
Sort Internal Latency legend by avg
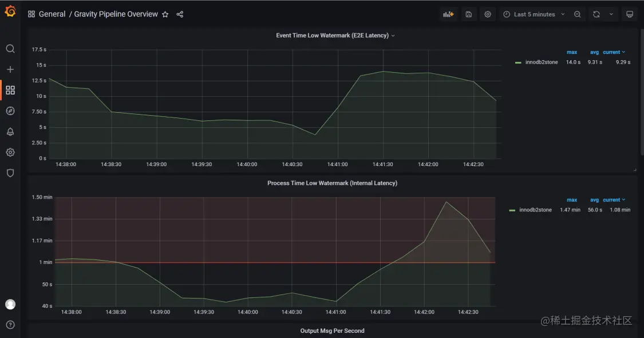pos(594,200)
